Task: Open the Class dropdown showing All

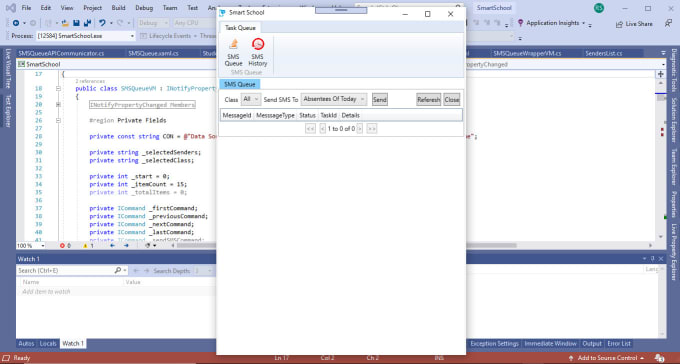Action: (251, 99)
